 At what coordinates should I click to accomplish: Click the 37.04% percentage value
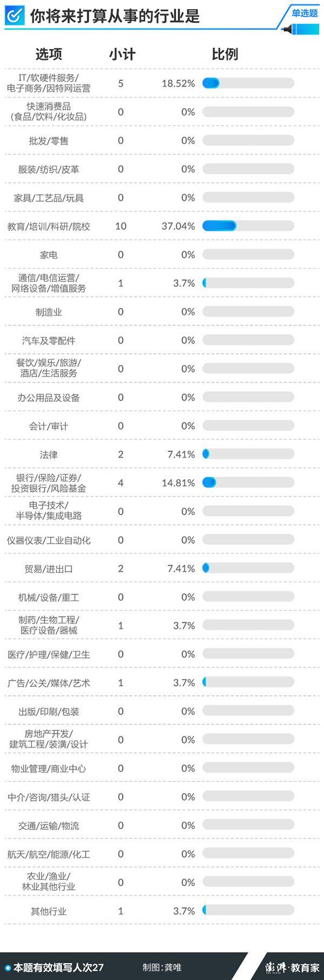[178, 226]
